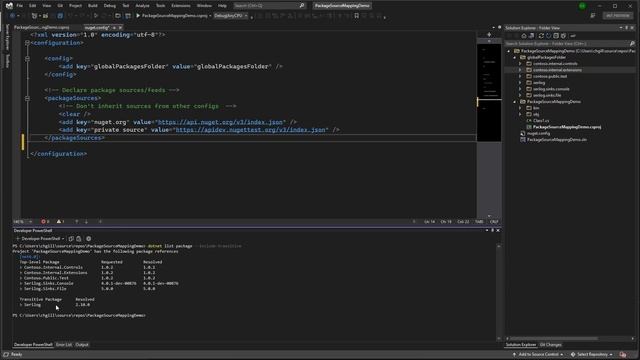This screenshot has width=640, height=360.
Task: Collapse the config XML element
Action: (27, 58)
